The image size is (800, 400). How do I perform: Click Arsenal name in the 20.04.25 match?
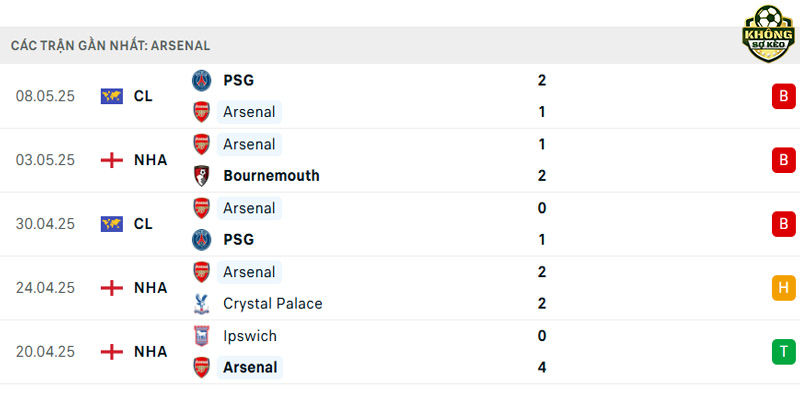(x=250, y=367)
